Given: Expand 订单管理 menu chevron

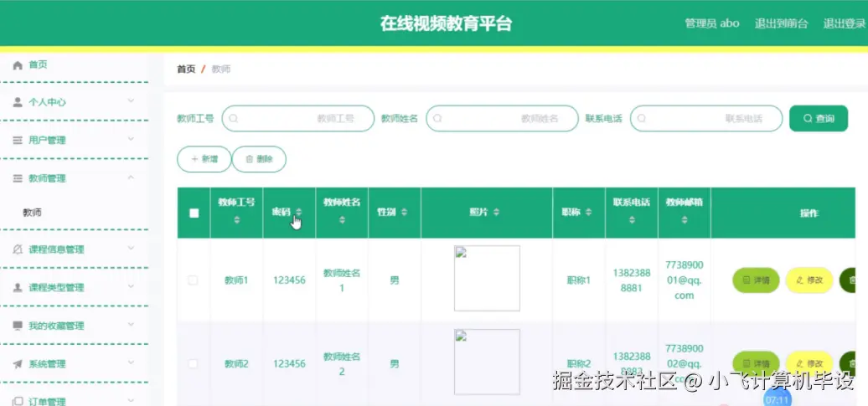Looking at the screenshot, I should (131, 400).
